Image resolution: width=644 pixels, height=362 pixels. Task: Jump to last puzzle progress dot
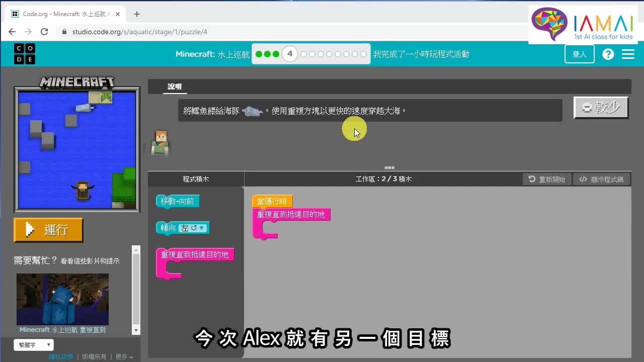coord(364,54)
